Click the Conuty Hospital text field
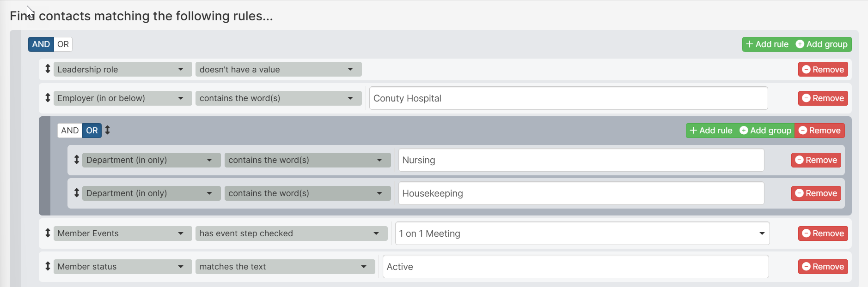The image size is (868, 287). pyautogui.click(x=568, y=98)
